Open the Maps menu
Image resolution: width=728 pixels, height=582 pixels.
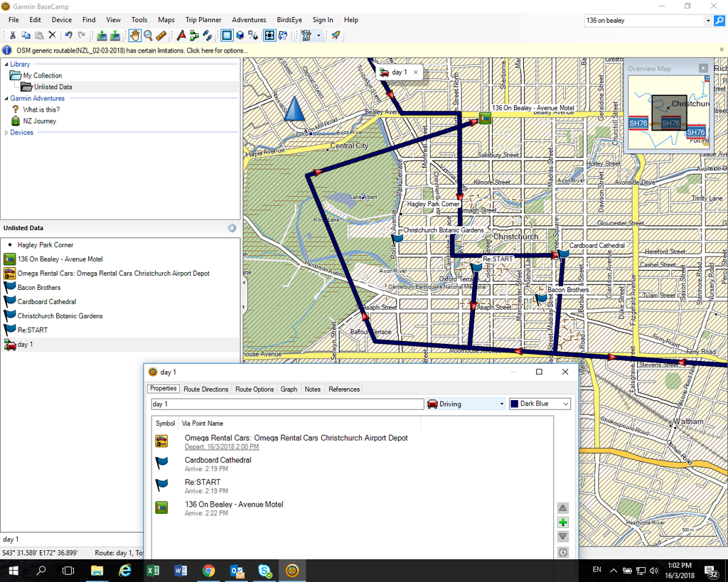(x=166, y=20)
